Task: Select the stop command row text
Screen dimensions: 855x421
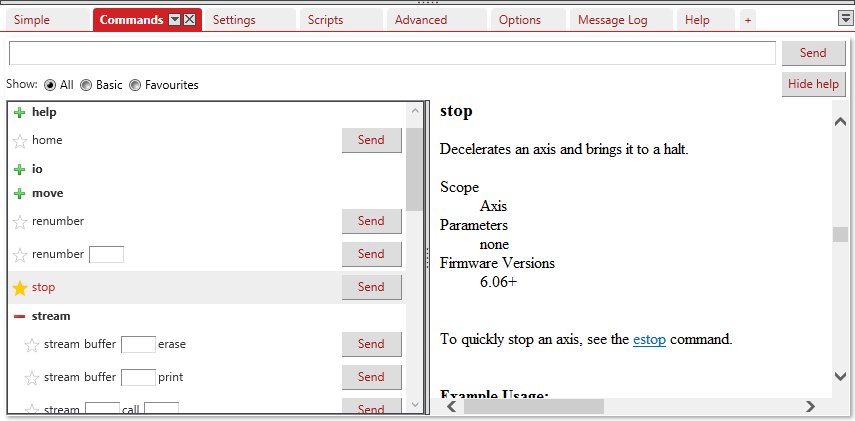Action: tap(44, 287)
